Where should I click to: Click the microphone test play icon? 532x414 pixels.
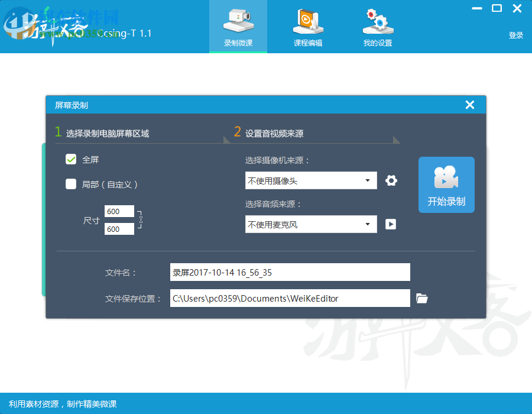[x=390, y=224]
